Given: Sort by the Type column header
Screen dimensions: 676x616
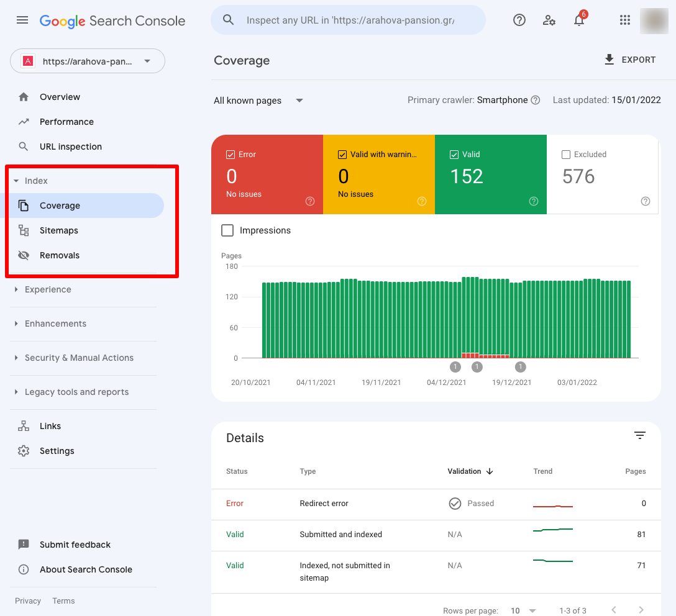Looking at the screenshot, I should tap(308, 471).
